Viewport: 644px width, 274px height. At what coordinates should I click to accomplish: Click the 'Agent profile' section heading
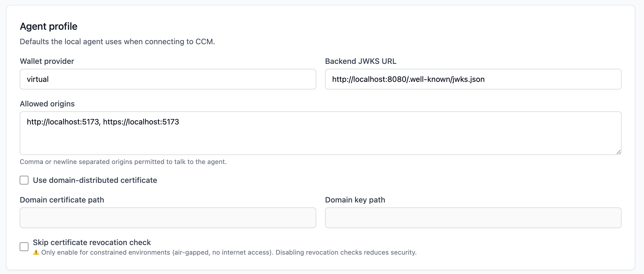point(49,26)
